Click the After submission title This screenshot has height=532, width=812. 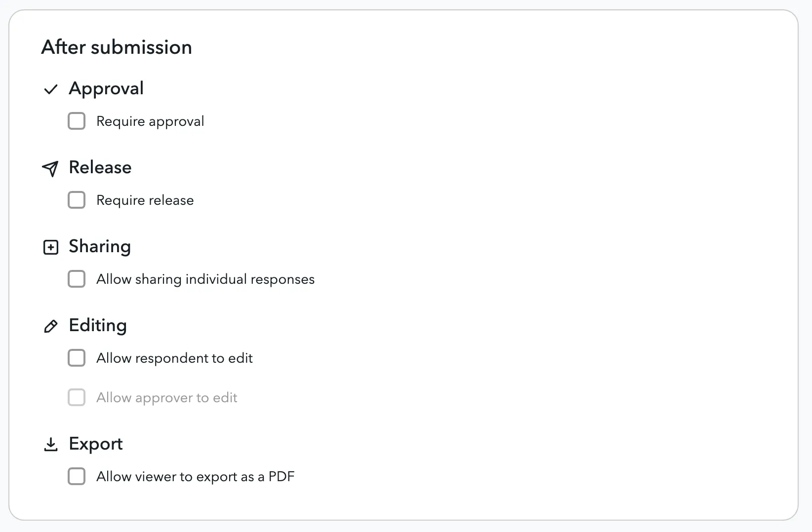tap(117, 47)
